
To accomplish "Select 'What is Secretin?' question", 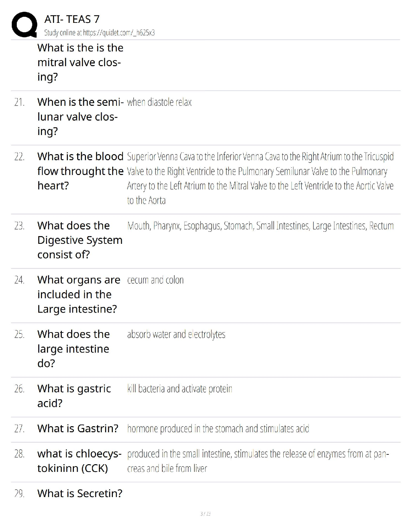I will (80, 493).
